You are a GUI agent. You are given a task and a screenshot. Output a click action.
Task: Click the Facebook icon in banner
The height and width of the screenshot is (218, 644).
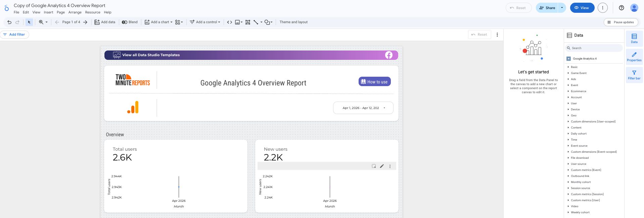[x=388, y=55]
